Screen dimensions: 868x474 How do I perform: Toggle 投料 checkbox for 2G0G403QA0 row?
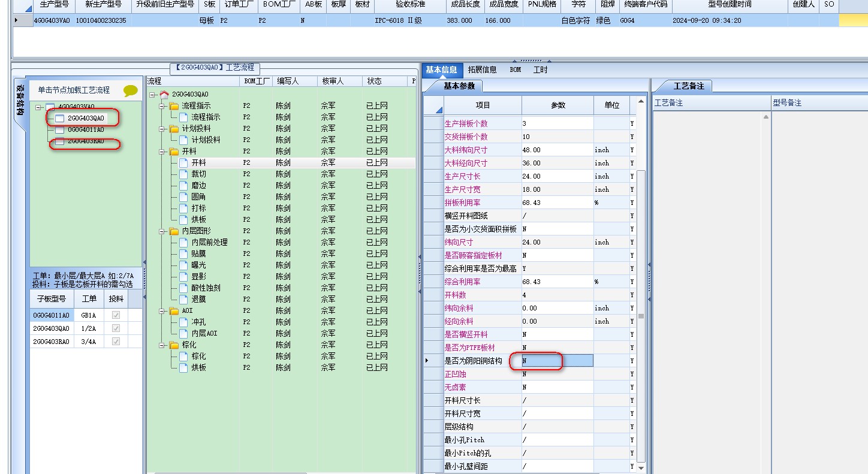116,328
